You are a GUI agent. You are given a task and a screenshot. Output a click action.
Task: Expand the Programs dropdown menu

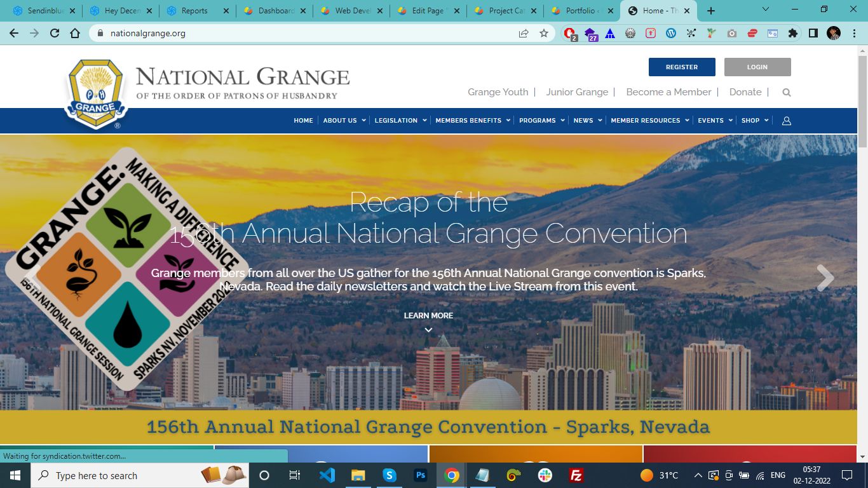[542, 120]
